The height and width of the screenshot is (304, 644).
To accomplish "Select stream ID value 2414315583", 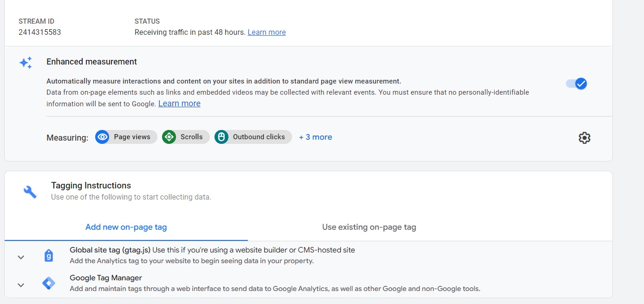I will [40, 32].
